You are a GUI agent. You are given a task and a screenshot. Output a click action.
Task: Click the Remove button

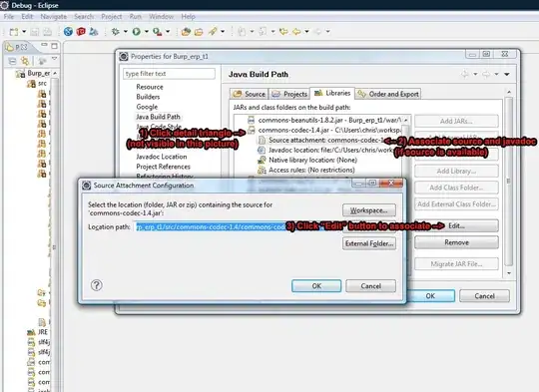click(456, 242)
